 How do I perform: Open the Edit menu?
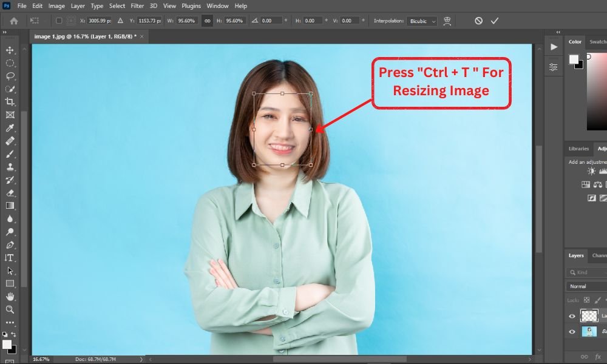coord(37,6)
